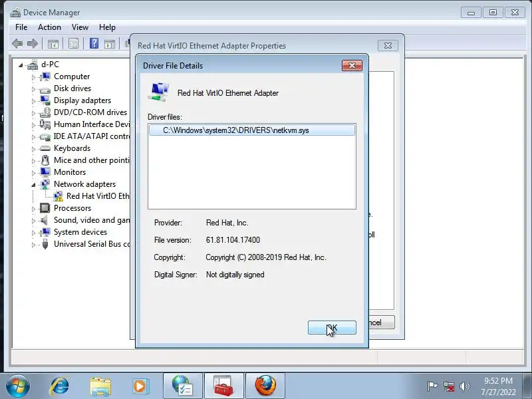532x399 pixels.
Task: Collapse the Network adapters node arrow
Action: tap(33, 185)
